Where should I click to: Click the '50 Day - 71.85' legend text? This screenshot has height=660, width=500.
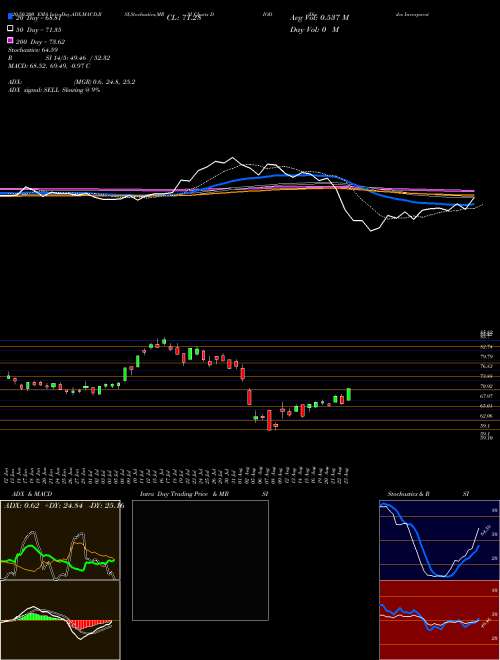38,30
